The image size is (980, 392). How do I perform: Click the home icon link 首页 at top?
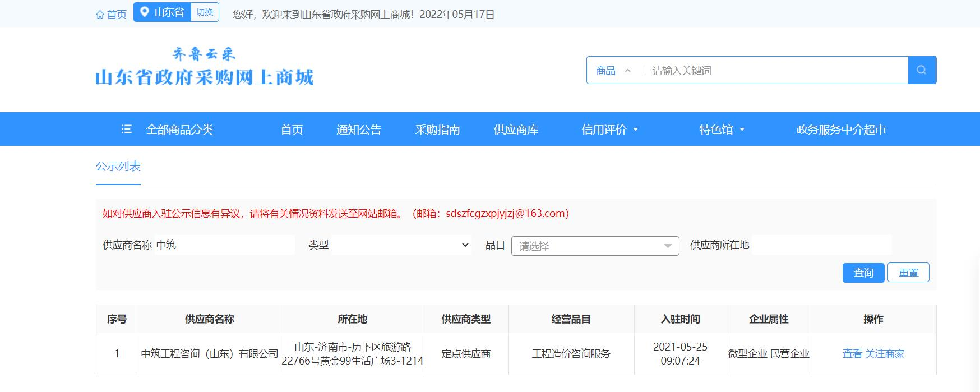tap(111, 15)
